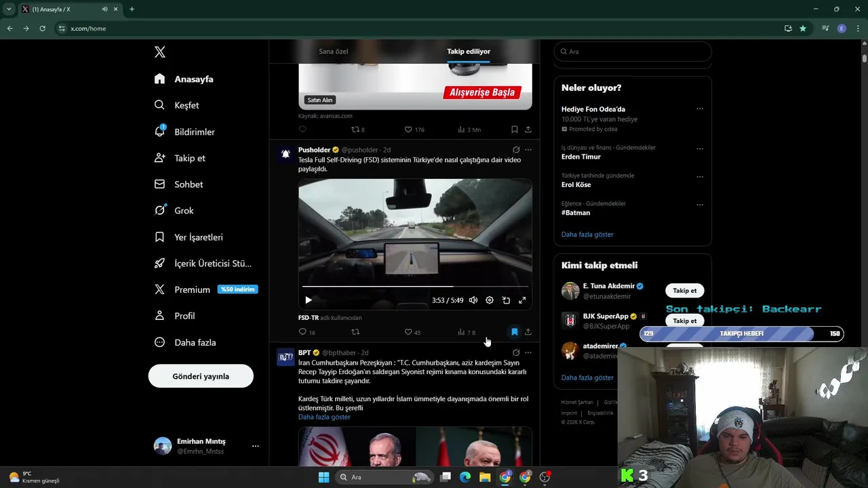
Task: Open Bildirimler notifications
Action: click(x=184, y=131)
